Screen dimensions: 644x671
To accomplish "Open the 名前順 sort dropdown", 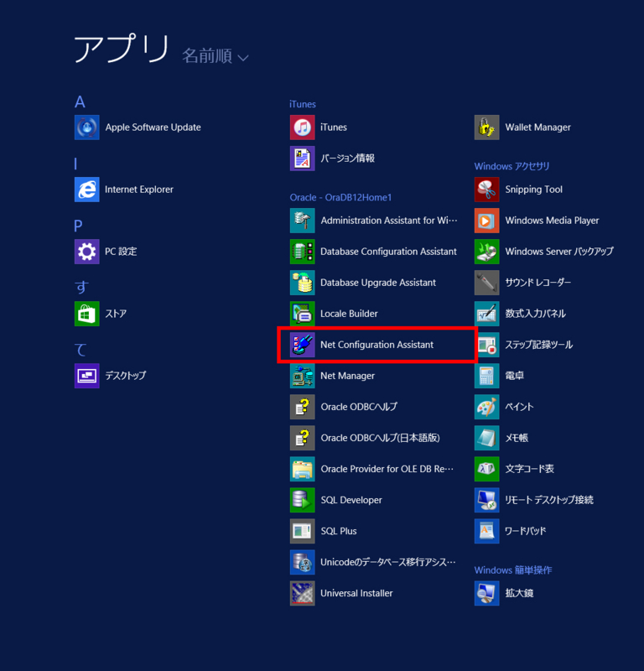I will (216, 56).
